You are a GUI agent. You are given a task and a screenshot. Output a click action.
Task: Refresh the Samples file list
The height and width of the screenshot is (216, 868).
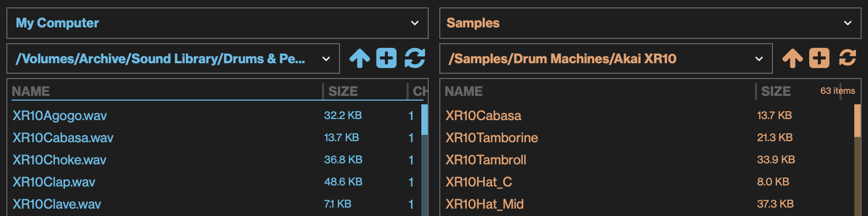tap(847, 58)
